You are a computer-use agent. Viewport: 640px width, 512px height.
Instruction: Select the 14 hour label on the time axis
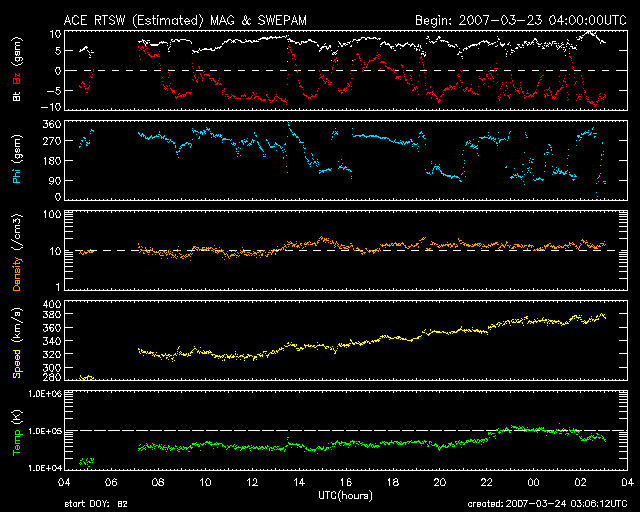click(299, 482)
